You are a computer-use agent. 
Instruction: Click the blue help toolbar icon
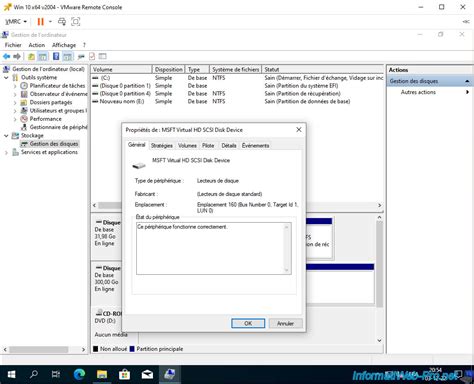56,56
